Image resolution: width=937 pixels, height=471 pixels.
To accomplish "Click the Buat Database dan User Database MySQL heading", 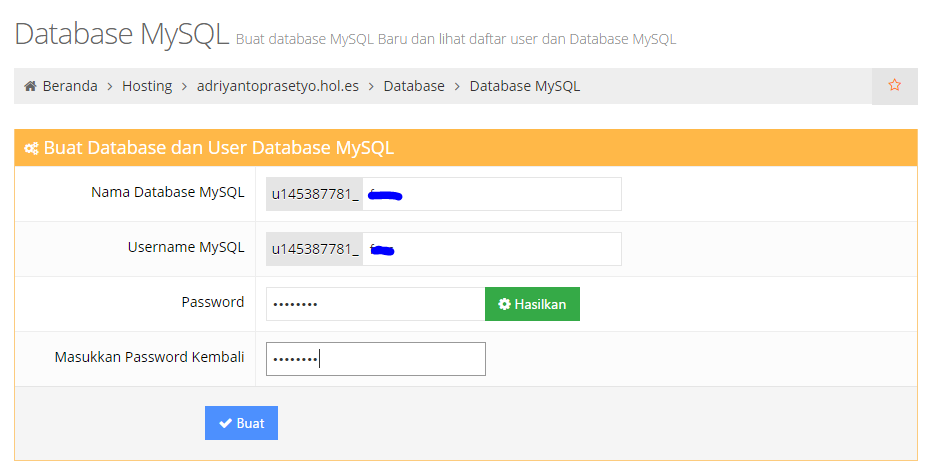I will pyautogui.click(x=219, y=148).
